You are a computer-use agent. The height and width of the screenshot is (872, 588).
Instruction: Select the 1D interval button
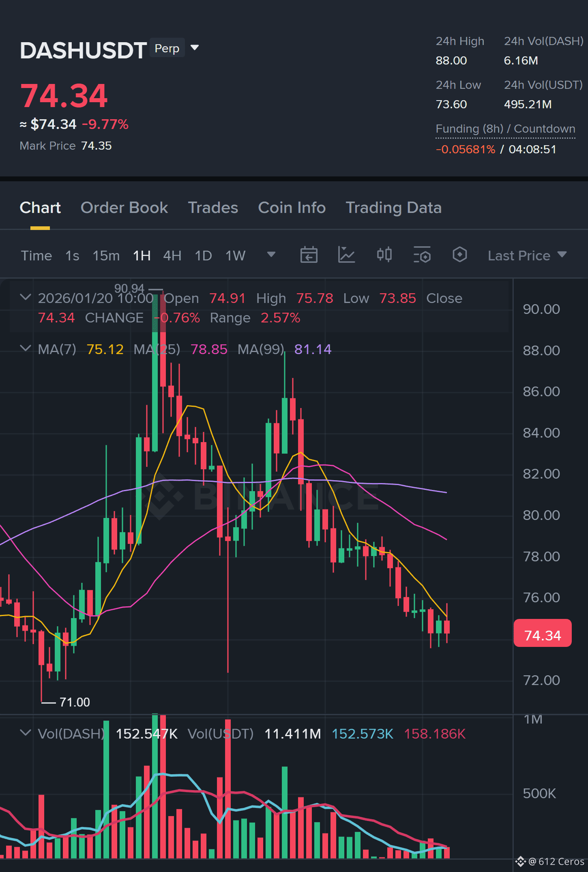click(x=203, y=256)
